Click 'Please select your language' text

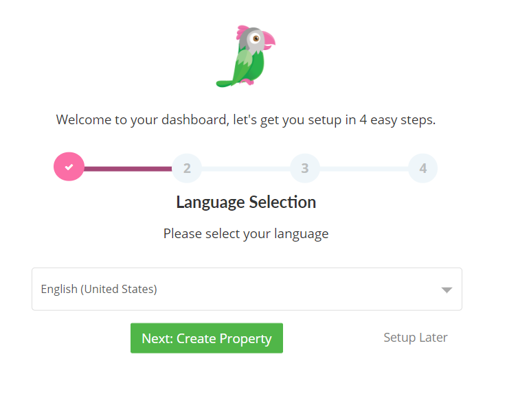(246, 233)
